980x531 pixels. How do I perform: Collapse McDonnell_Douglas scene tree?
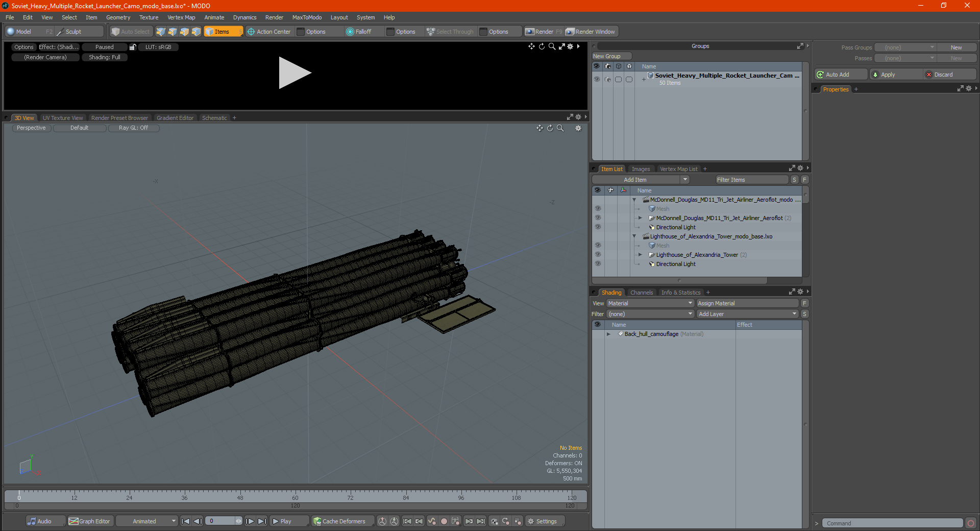[x=634, y=200]
